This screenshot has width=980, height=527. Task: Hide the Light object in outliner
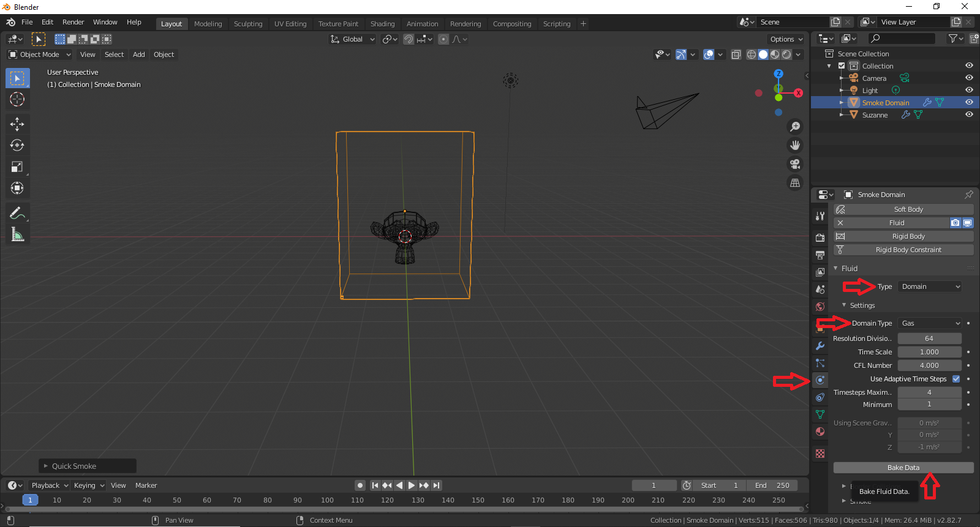pyautogui.click(x=969, y=91)
